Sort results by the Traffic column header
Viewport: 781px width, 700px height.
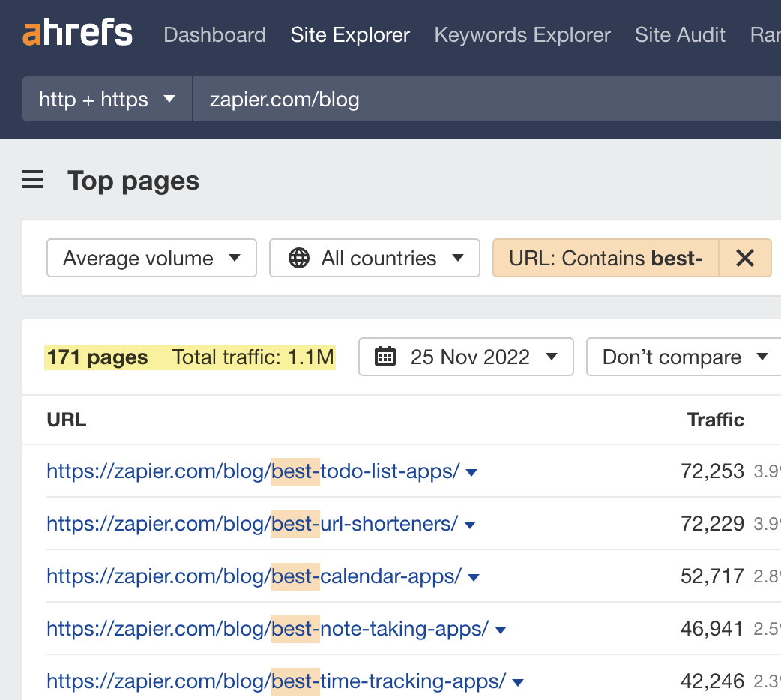715,420
